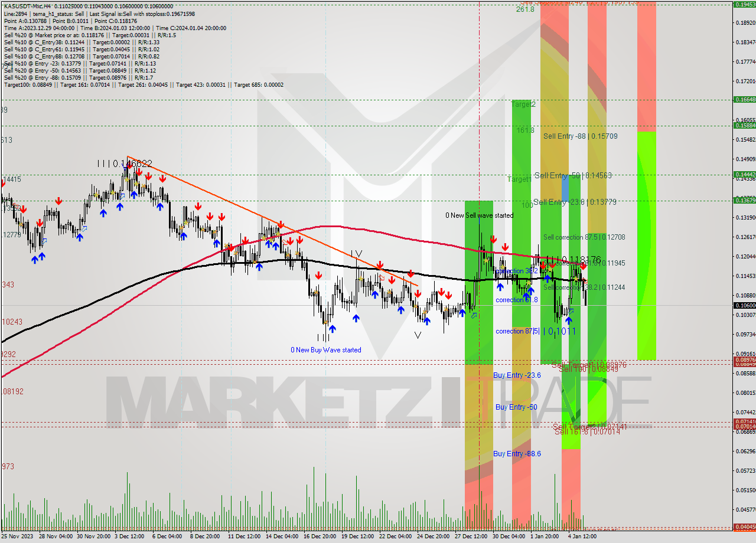Click the orange descending trendline
The height and width of the screenshot is (543, 756).
(272, 221)
